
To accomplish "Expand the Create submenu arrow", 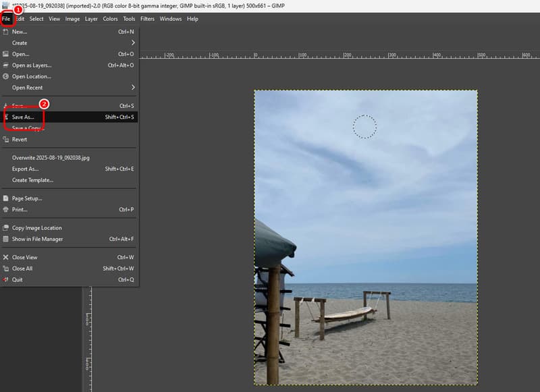I will [133, 43].
